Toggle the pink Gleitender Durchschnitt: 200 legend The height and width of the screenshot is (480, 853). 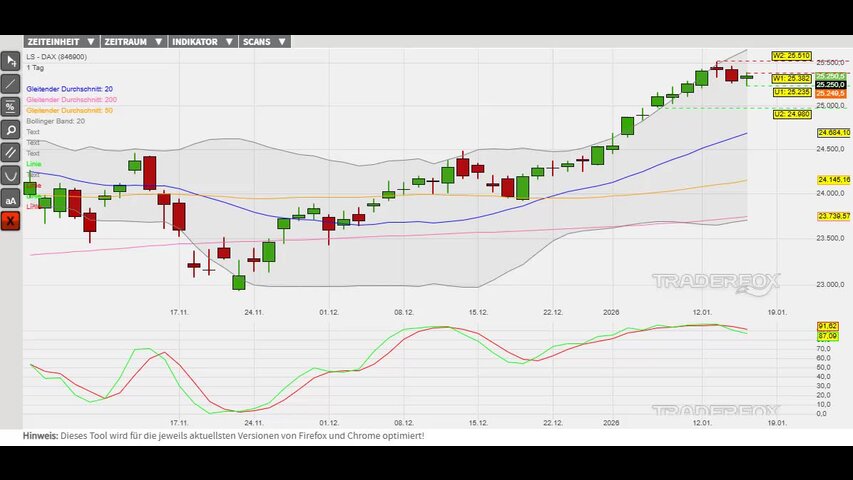(71, 100)
